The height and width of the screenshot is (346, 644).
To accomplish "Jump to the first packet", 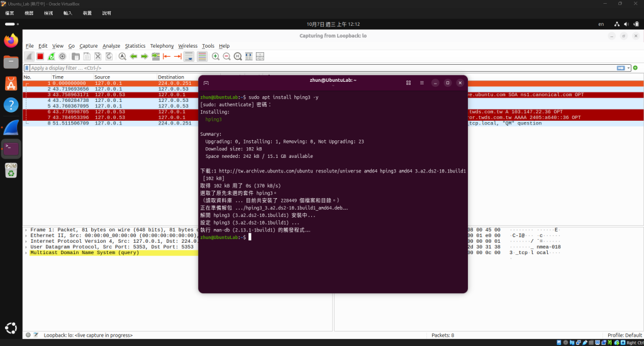I will tap(167, 56).
